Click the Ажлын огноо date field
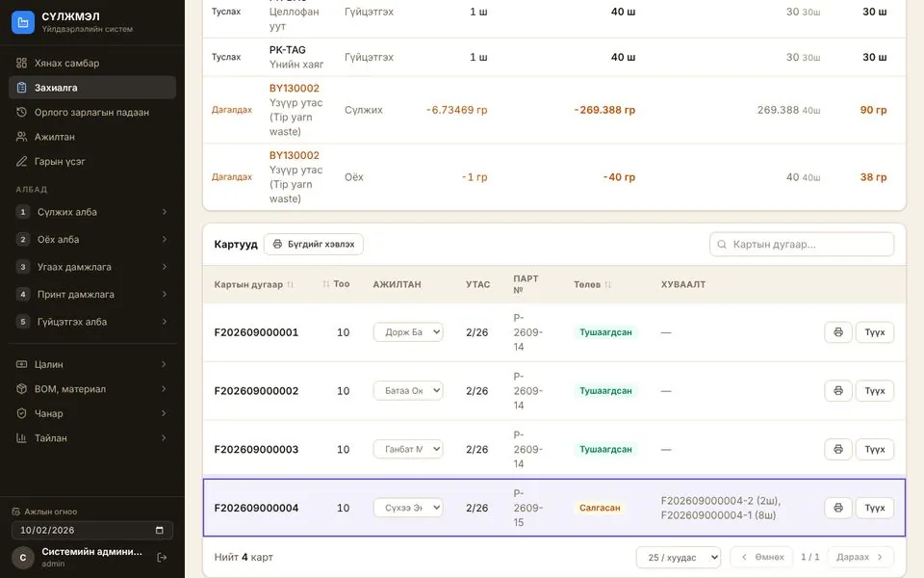 click(92, 530)
